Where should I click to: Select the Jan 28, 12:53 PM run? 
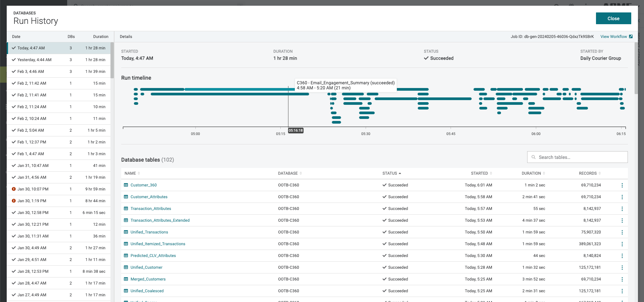coord(59,271)
